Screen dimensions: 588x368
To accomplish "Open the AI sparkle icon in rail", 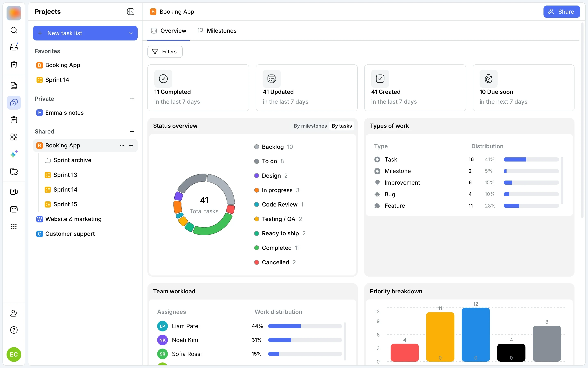I will [14, 154].
